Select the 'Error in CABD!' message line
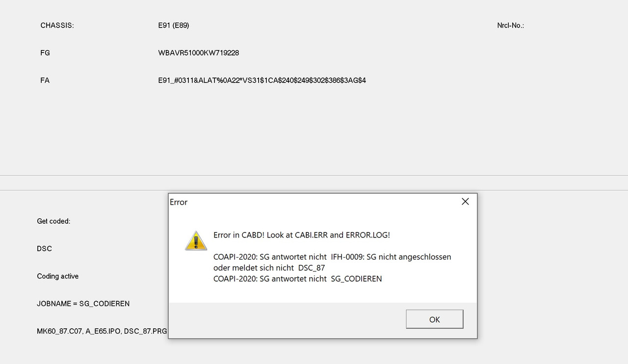 click(302, 235)
